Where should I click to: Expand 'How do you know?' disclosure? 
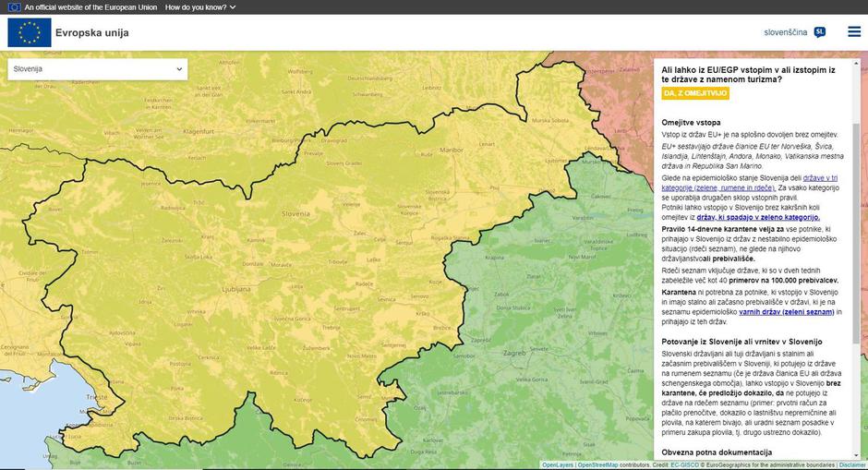(x=200, y=6)
